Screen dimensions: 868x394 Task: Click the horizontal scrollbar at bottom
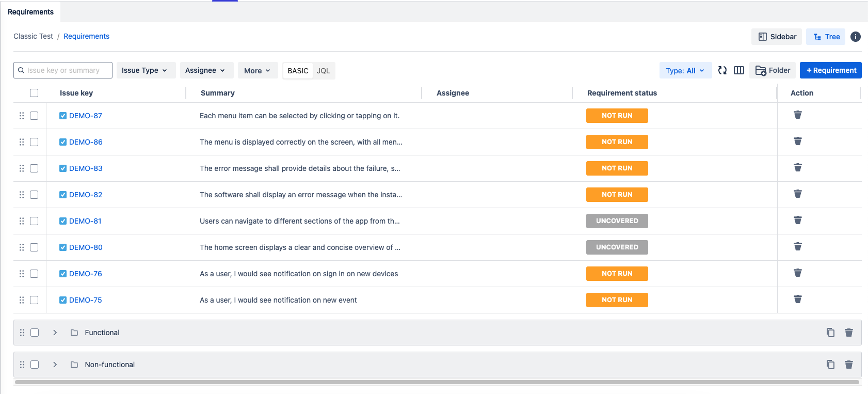[x=437, y=382]
